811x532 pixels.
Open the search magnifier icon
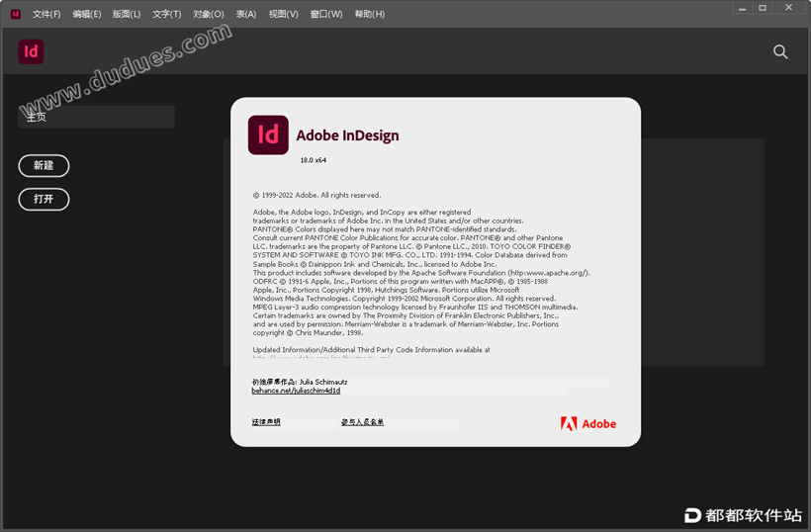coord(780,51)
